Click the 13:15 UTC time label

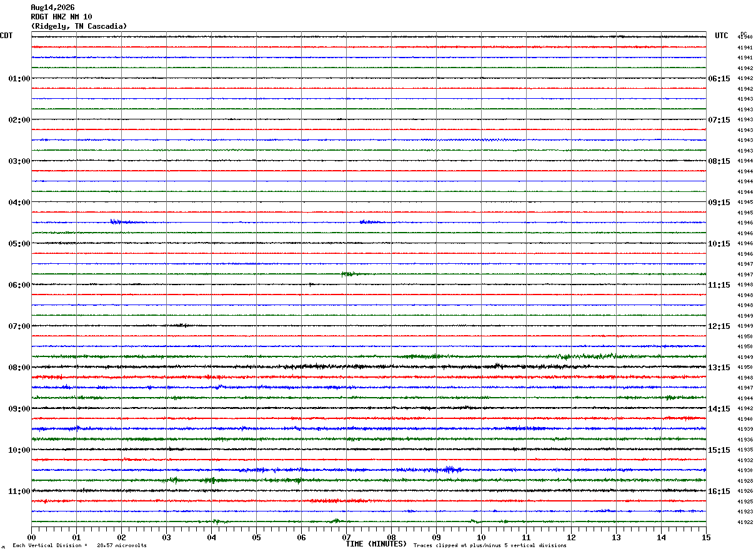[x=719, y=368]
